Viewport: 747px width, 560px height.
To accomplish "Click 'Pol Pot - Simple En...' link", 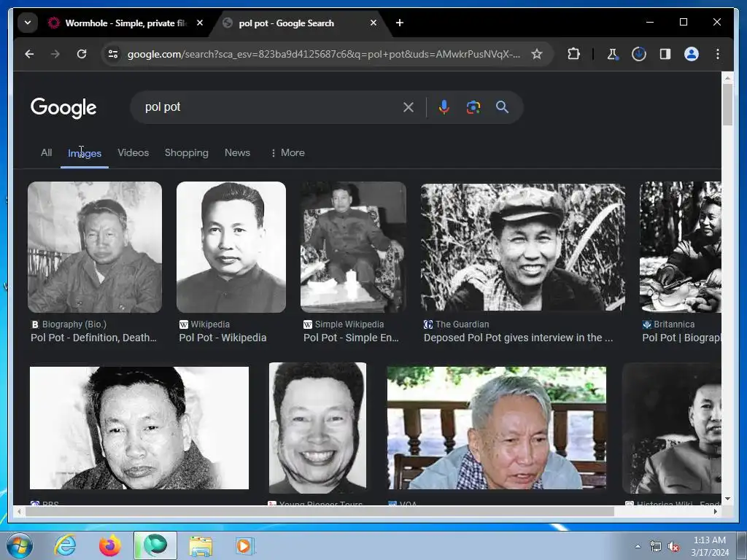I will coord(351,338).
